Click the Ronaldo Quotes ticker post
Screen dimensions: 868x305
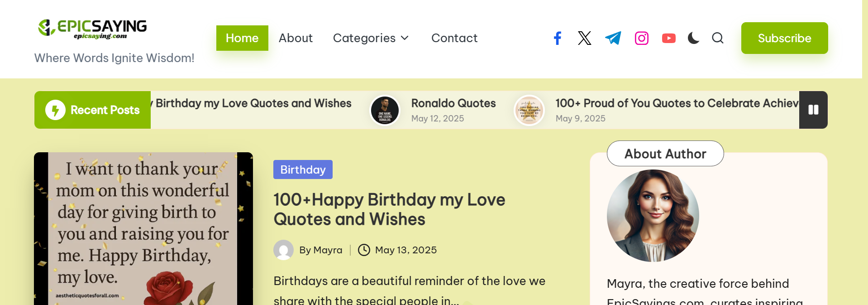coord(453,103)
